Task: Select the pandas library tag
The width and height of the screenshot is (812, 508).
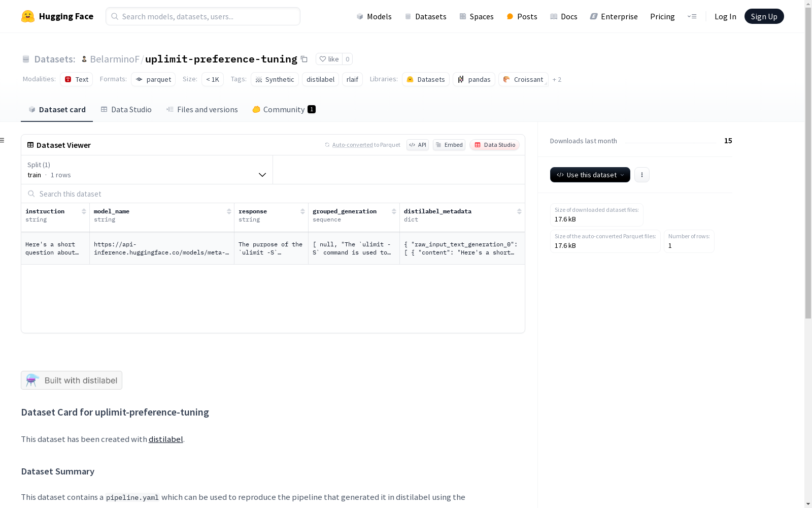Action: click(474, 79)
